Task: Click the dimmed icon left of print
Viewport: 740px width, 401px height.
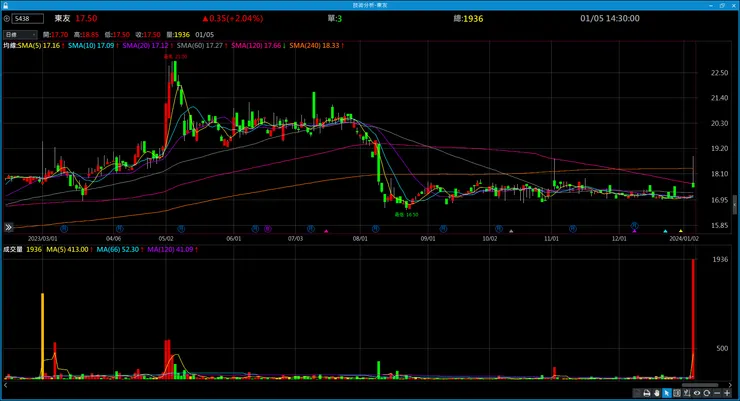Action: 637,393
